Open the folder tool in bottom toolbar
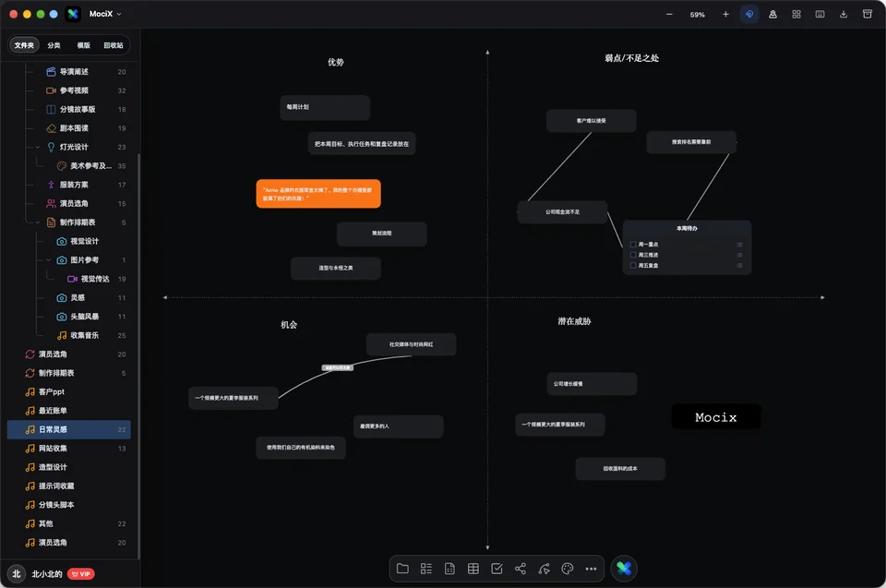 402,569
